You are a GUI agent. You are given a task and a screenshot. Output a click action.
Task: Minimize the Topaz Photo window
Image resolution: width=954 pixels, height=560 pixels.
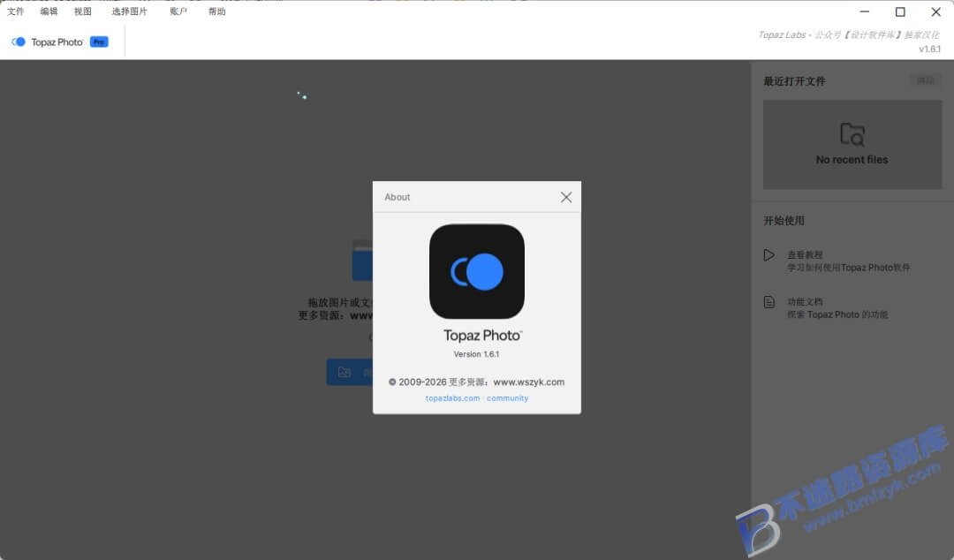[x=865, y=11]
